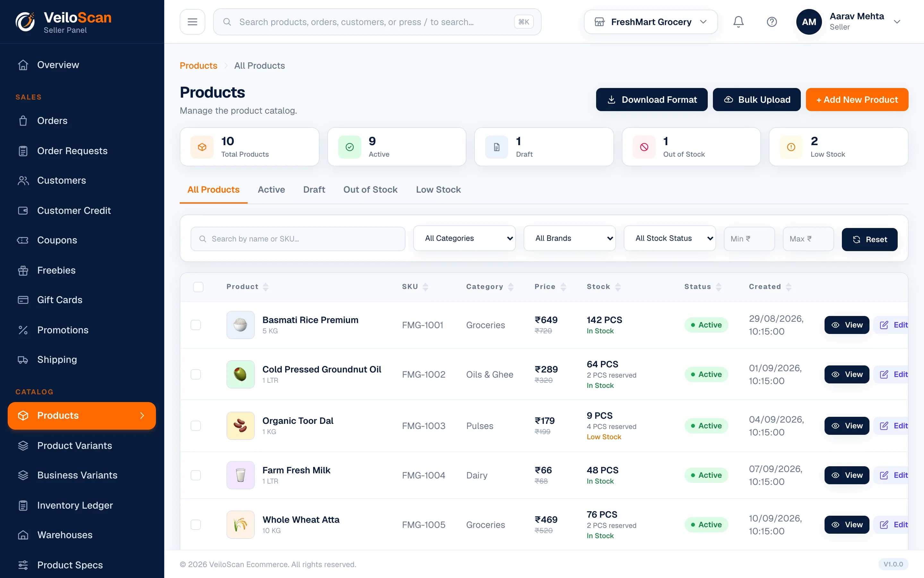Click the Warehouses building icon
This screenshot has width=924, height=578.
pyautogui.click(x=23, y=535)
